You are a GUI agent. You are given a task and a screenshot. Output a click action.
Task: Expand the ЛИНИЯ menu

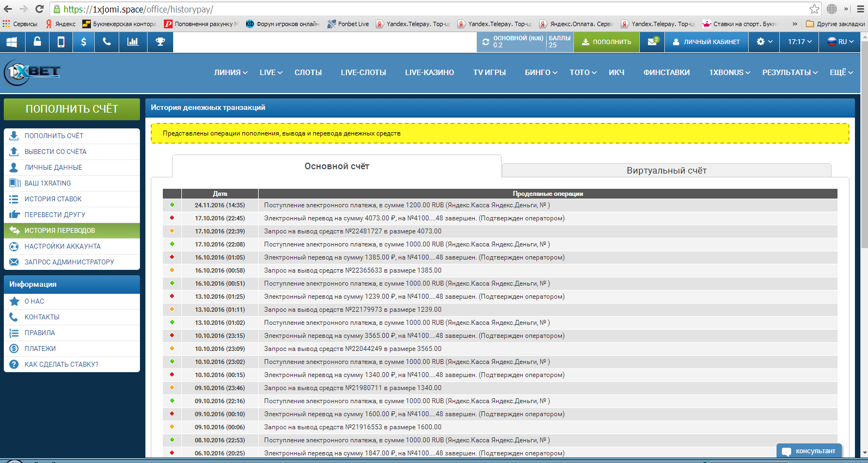pyautogui.click(x=230, y=72)
